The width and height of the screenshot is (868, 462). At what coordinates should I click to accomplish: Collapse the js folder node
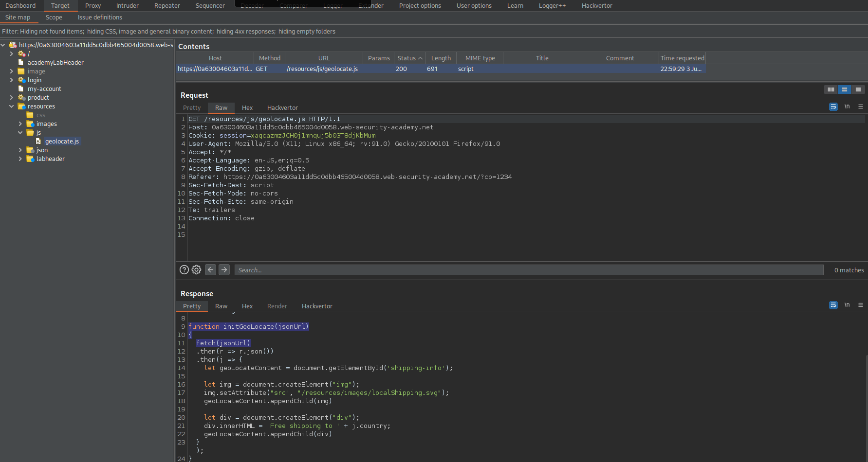(20, 132)
